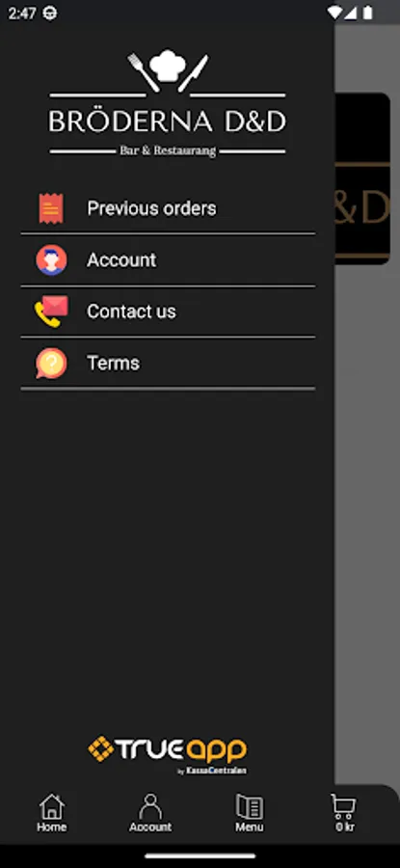400x868 pixels.
Task: Tap the Bröderna D&D restaurant logo
Action: tap(168, 103)
